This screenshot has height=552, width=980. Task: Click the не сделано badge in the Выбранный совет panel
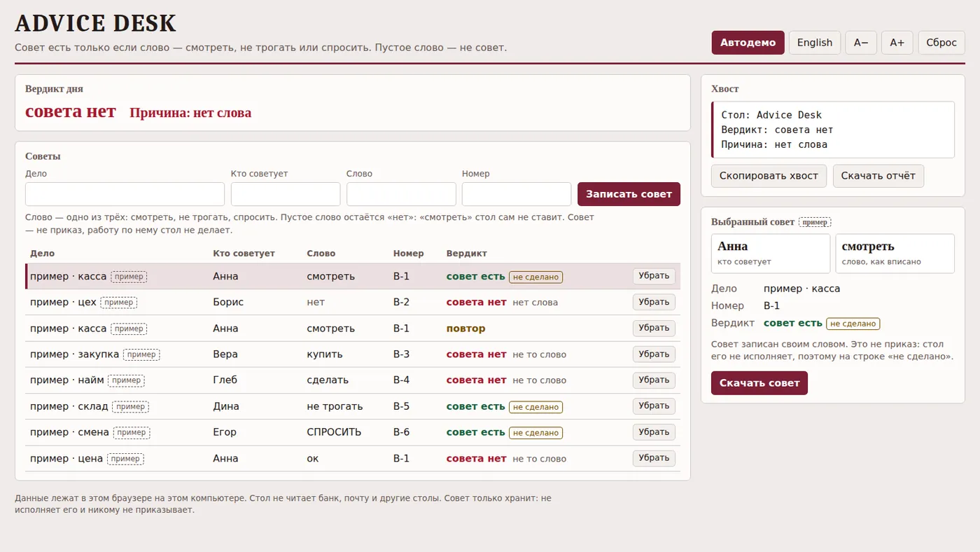853,324
